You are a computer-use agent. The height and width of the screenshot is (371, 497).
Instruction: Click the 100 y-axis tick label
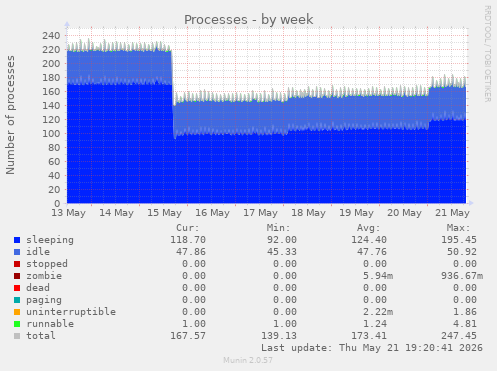51,133
